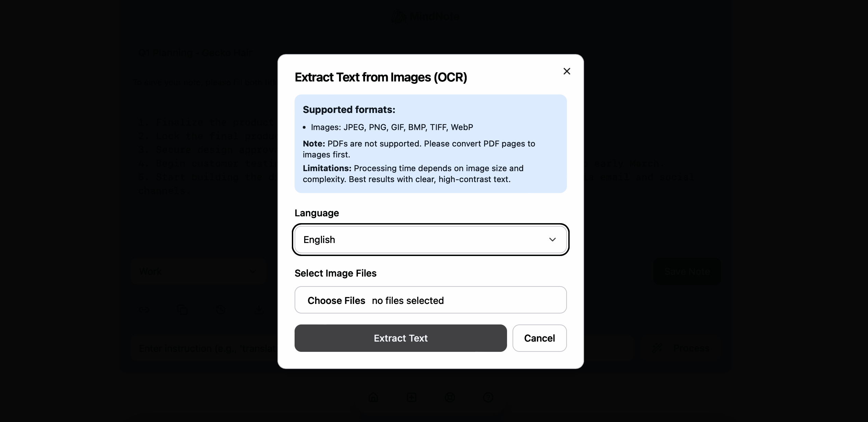
Task: Click the dimmed download icon
Action: tap(259, 310)
